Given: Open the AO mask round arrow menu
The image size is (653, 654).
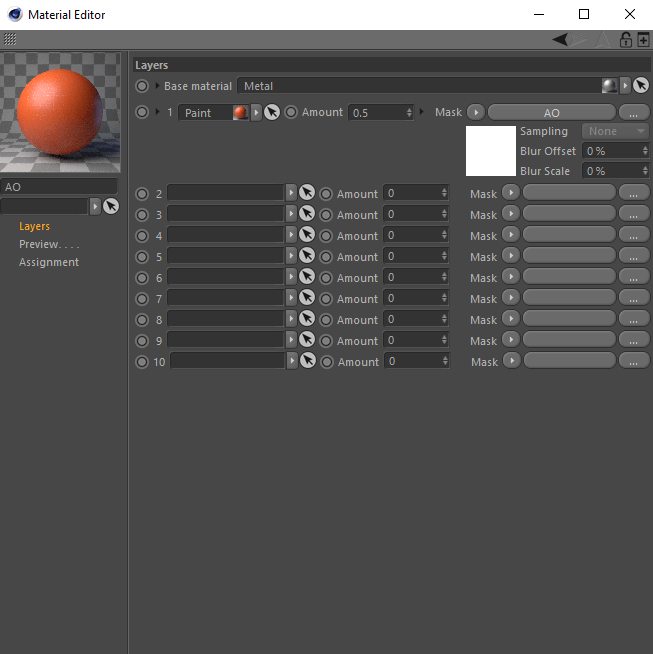Looking at the screenshot, I should [x=476, y=112].
